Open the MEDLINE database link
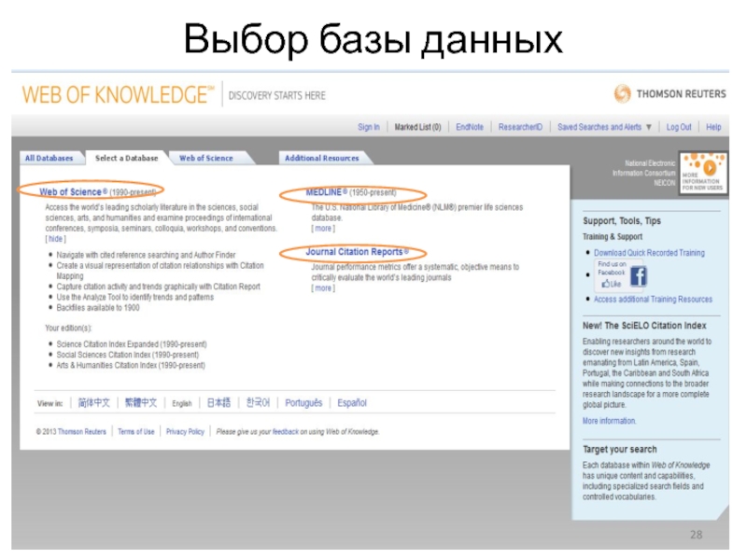The height and width of the screenshot is (560, 747). point(326,192)
